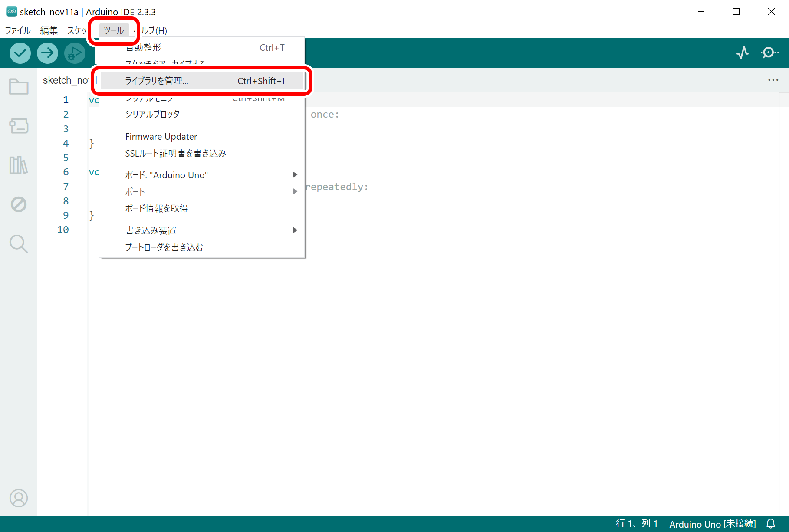
Task: Click Arduino Uno [未接続] status text
Action: click(712, 524)
